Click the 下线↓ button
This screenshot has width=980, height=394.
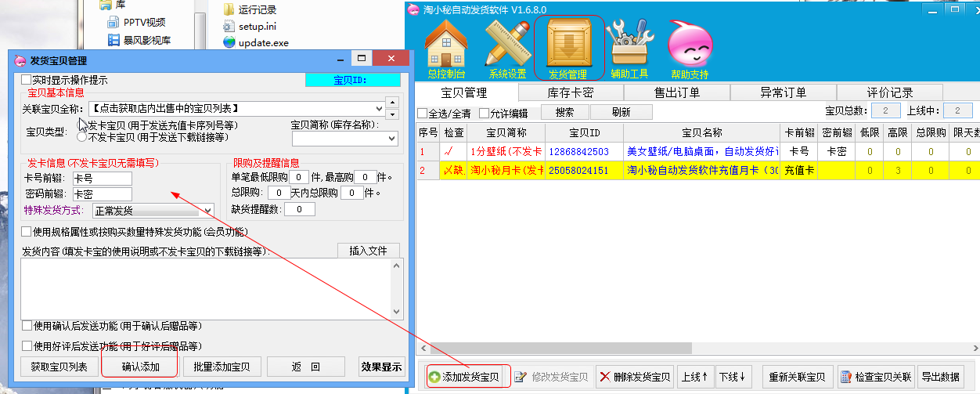735,377
